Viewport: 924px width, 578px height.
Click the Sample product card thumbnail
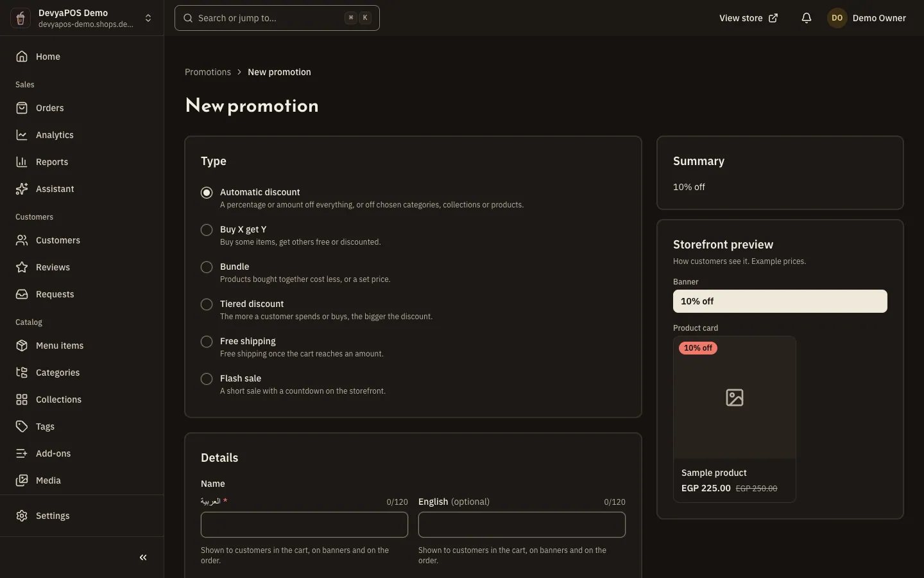coord(735,398)
